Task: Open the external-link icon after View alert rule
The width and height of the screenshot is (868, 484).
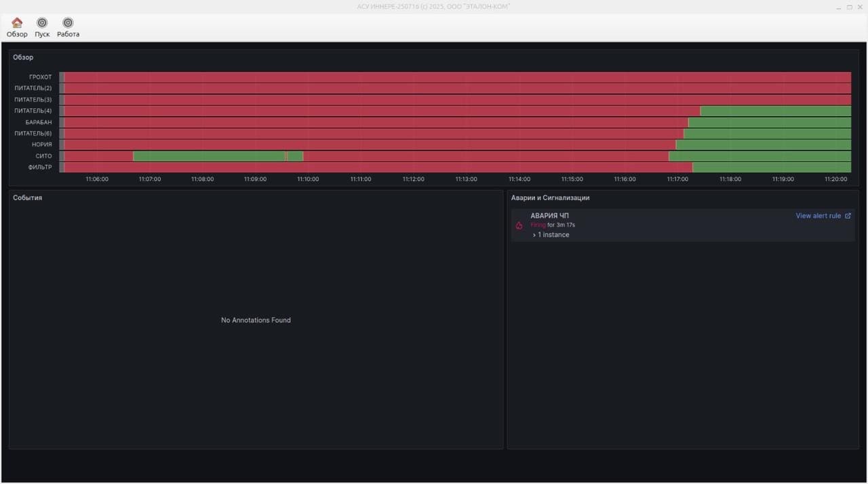Action: (848, 216)
